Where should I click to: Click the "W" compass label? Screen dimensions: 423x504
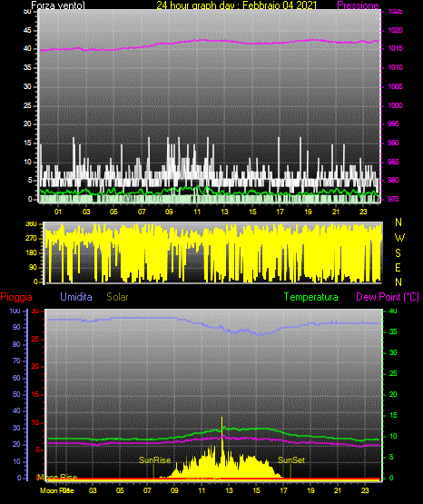point(399,238)
